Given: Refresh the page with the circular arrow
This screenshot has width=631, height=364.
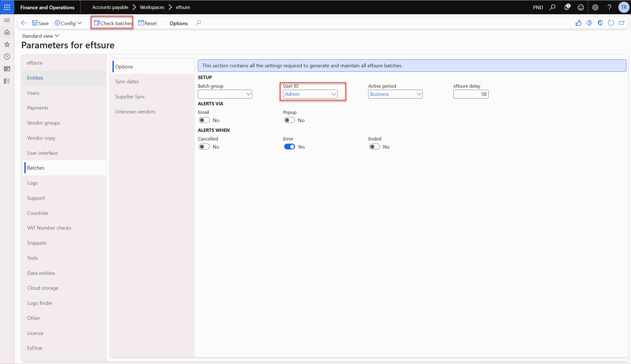Looking at the screenshot, I should click(611, 23).
